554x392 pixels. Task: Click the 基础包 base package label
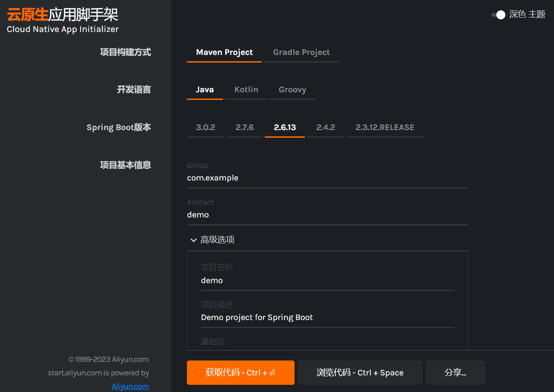point(213,342)
